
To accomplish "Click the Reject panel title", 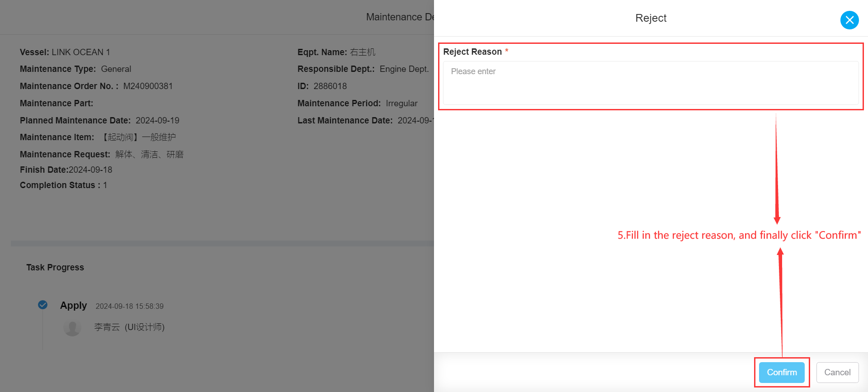I will click(651, 18).
